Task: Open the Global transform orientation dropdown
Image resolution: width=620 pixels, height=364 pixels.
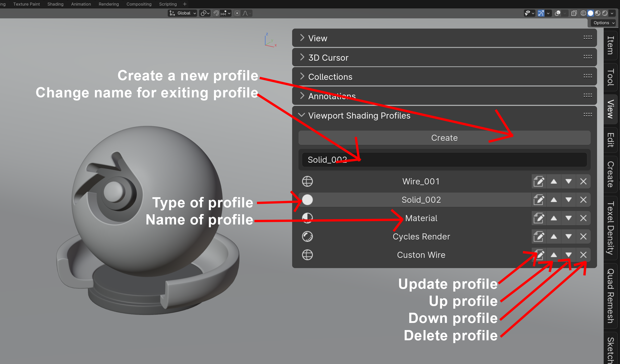Action: coord(182,13)
